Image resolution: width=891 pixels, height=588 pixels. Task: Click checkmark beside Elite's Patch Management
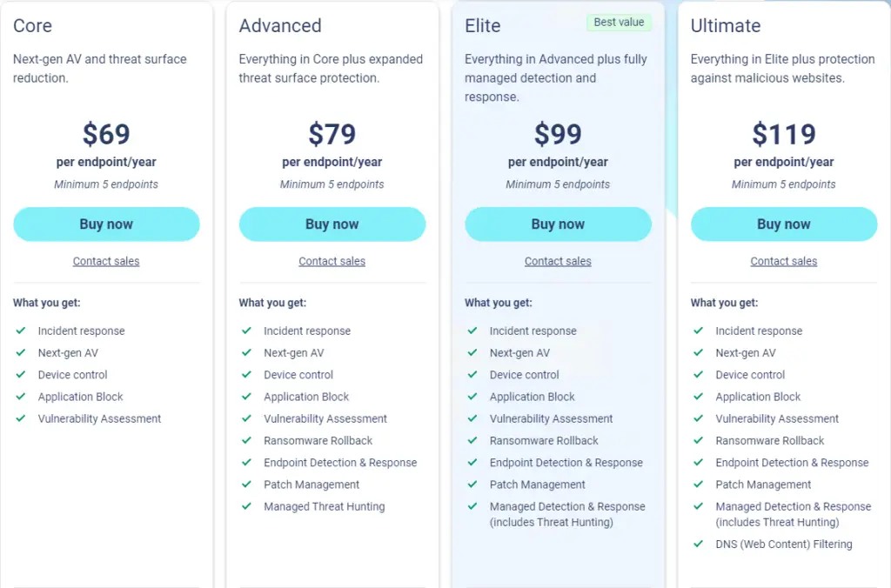tap(472, 484)
